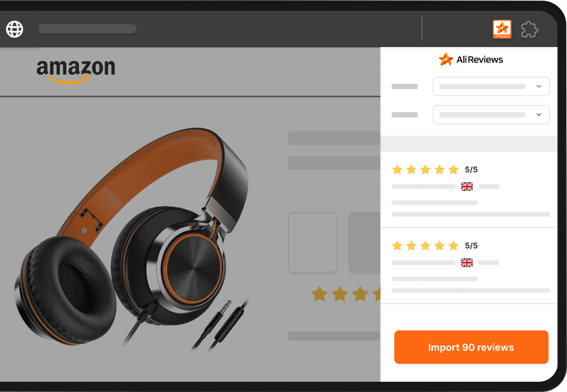
Task: Open the first dropdown in Ali Reviews panel
Action: [491, 86]
